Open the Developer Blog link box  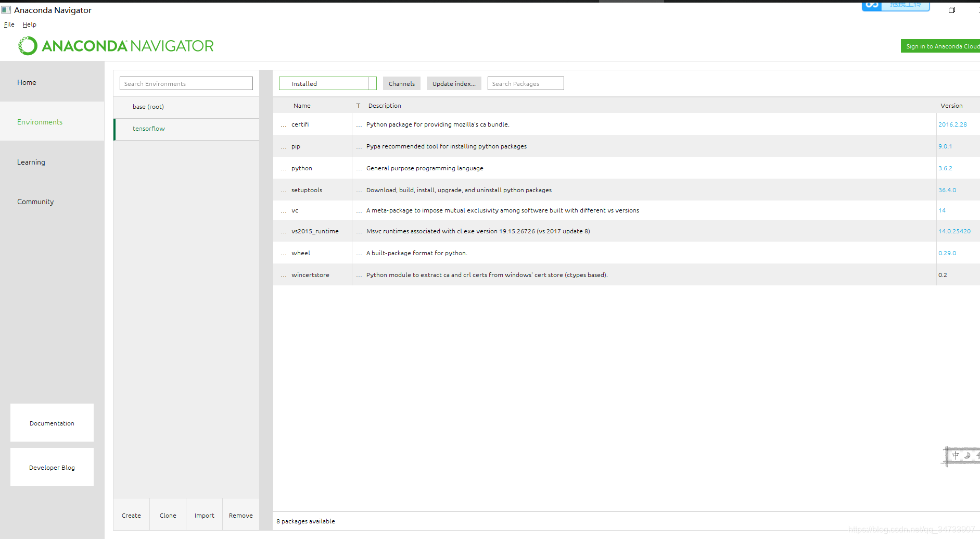[52, 467]
